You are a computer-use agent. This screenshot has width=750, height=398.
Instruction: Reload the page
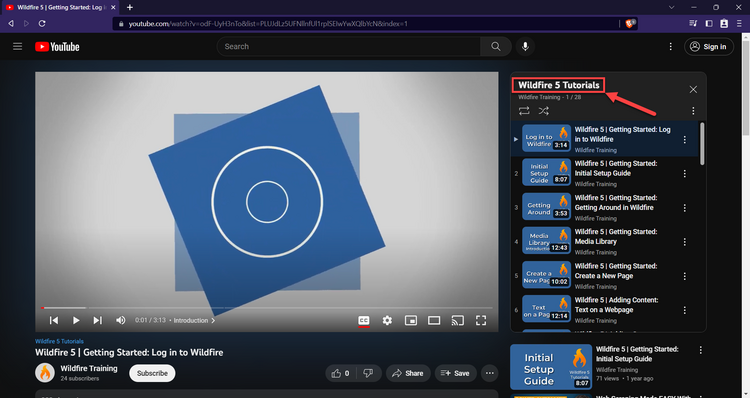pyautogui.click(x=42, y=23)
